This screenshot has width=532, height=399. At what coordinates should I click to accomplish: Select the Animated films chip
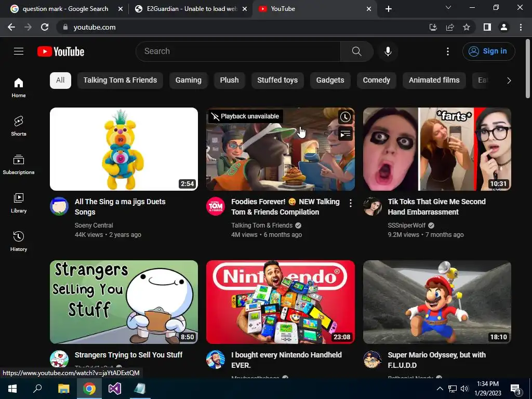[x=434, y=81]
